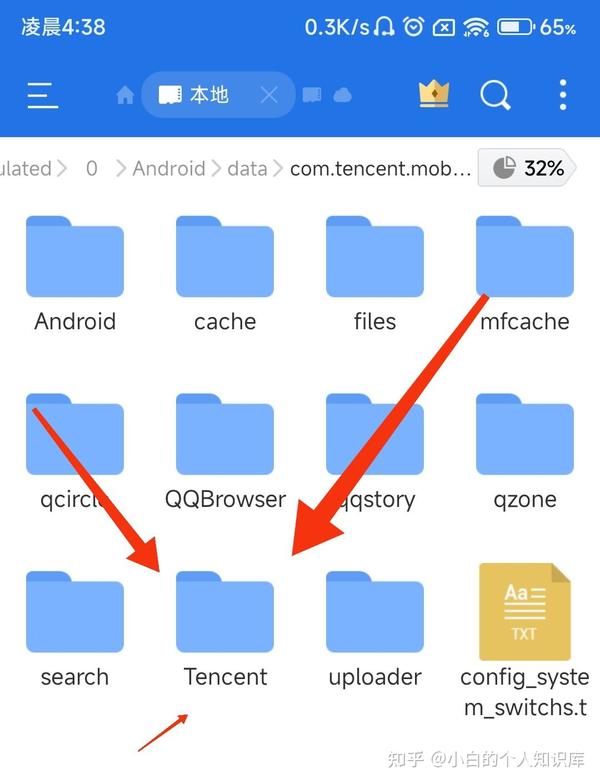Open the uploader folder
The image size is (600, 784).
375,630
